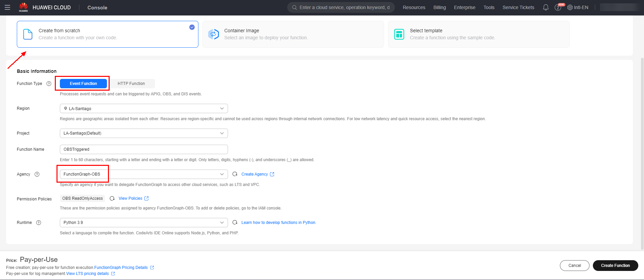Open the hamburger navigation menu
Image resolution: width=644 pixels, height=280 pixels.
7,7
